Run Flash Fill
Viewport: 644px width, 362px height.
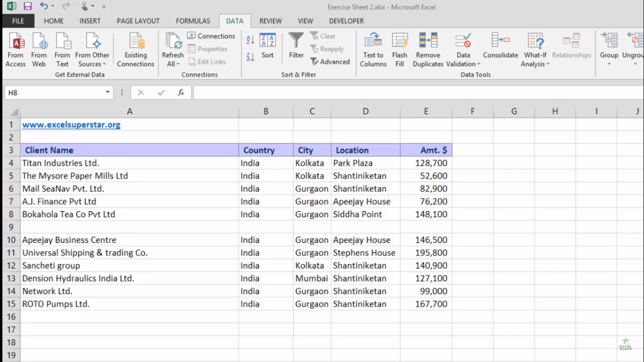tap(400, 50)
